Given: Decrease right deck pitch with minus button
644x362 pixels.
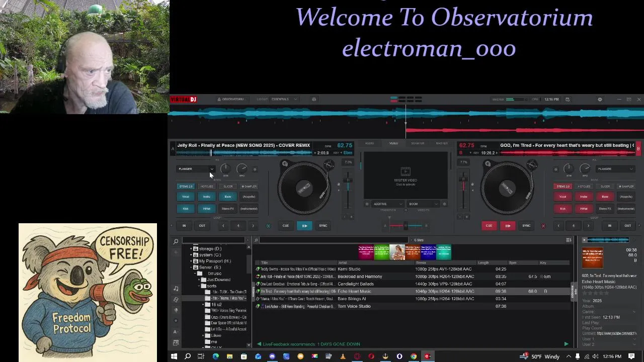Looking at the screenshot, I should pos(461,217).
